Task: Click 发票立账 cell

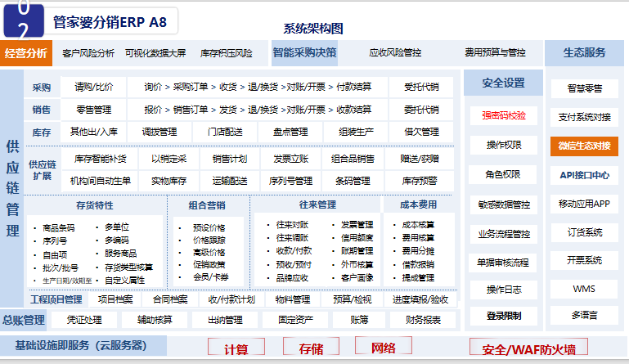Action: 291,159
